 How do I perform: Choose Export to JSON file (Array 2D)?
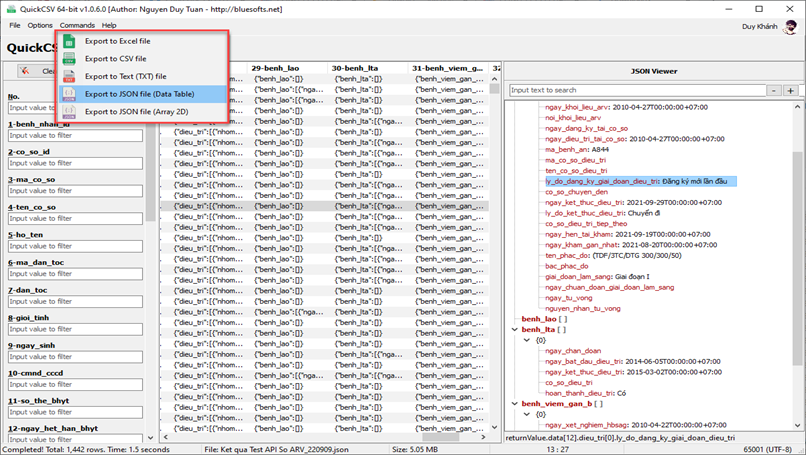pyautogui.click(x=142, y=112)
